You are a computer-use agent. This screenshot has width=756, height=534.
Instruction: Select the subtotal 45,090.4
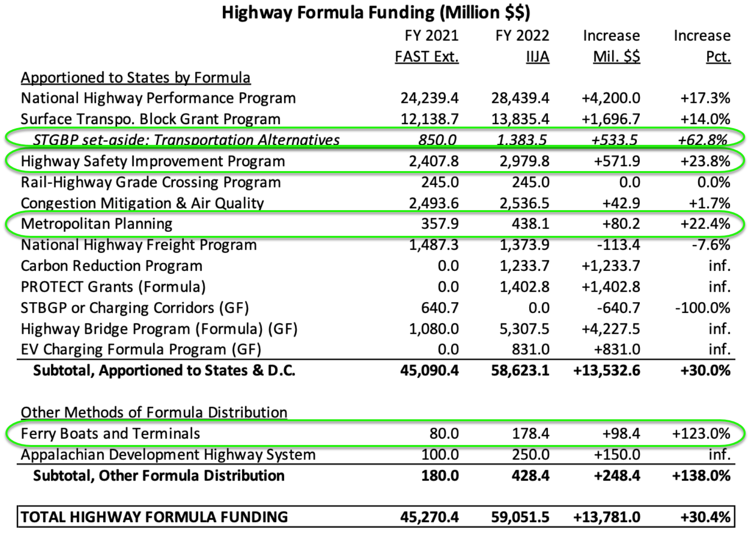(429, 370)
